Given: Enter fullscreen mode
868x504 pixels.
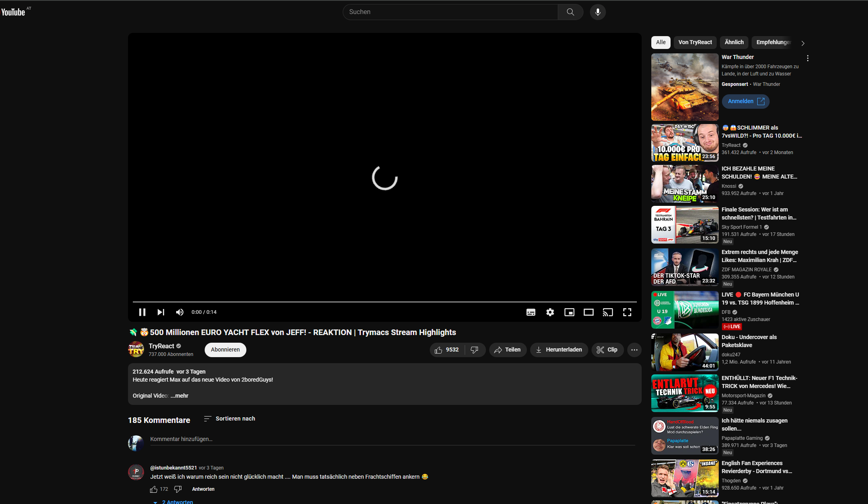Looking at the screenshot, I should pos(627,312).
